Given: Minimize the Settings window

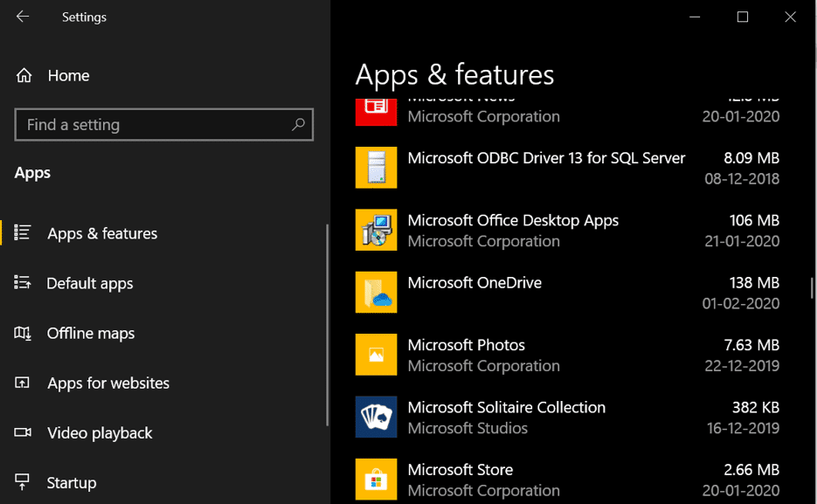Looking at the screenshot, I should pyautogui.click(x=695, y=17).
